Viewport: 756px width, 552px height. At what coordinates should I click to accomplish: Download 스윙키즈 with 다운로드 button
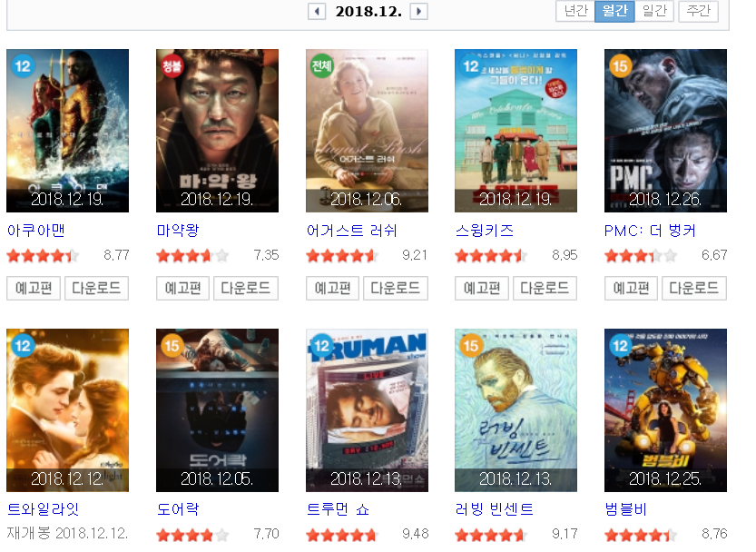[545, 288]
